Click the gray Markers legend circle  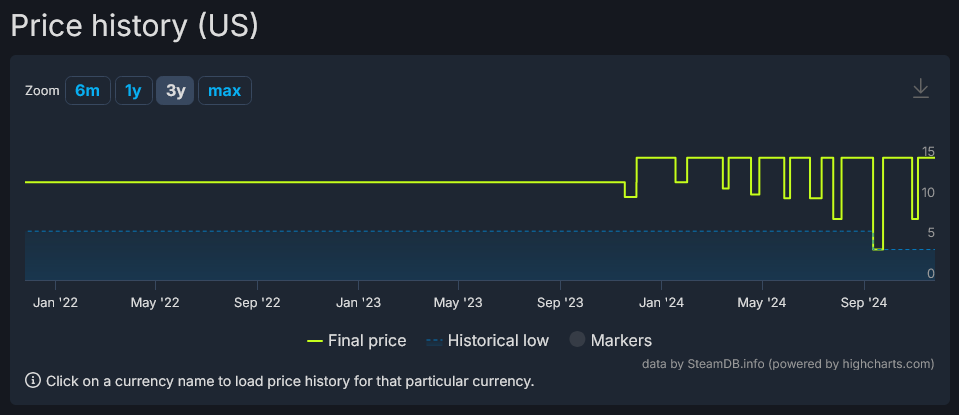click(577, 341)
